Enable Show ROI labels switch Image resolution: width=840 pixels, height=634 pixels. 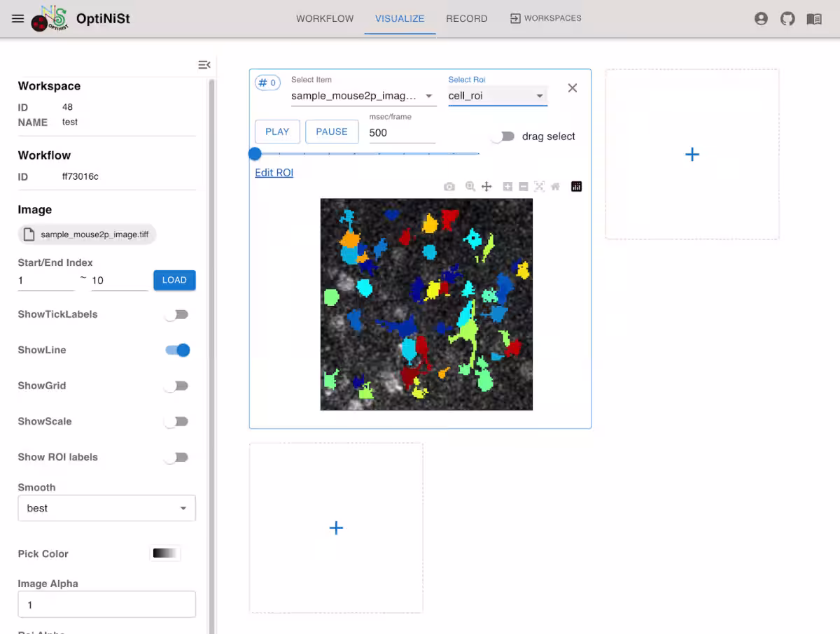[x=176, y=458]
